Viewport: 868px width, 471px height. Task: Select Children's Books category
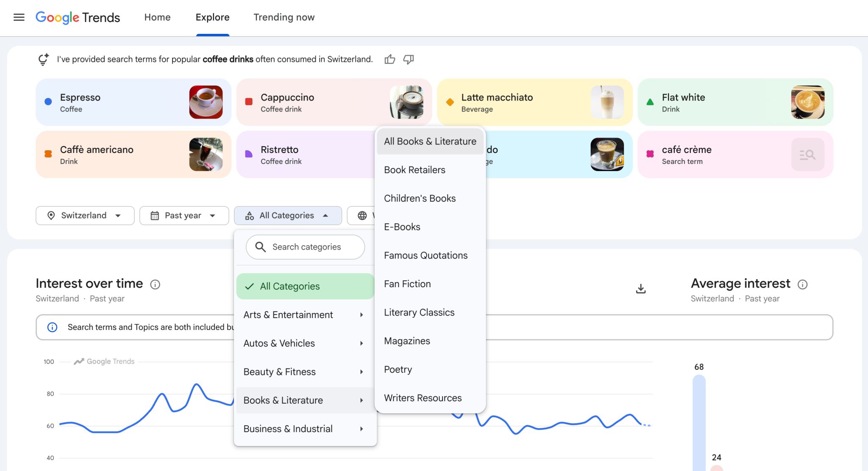430,198
